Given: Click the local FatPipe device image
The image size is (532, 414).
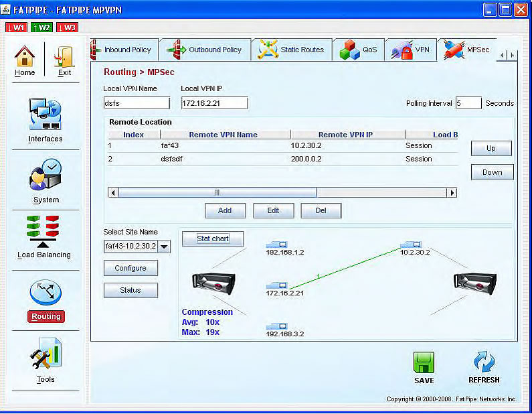Looking at the screenshot, I should (213, 283).
